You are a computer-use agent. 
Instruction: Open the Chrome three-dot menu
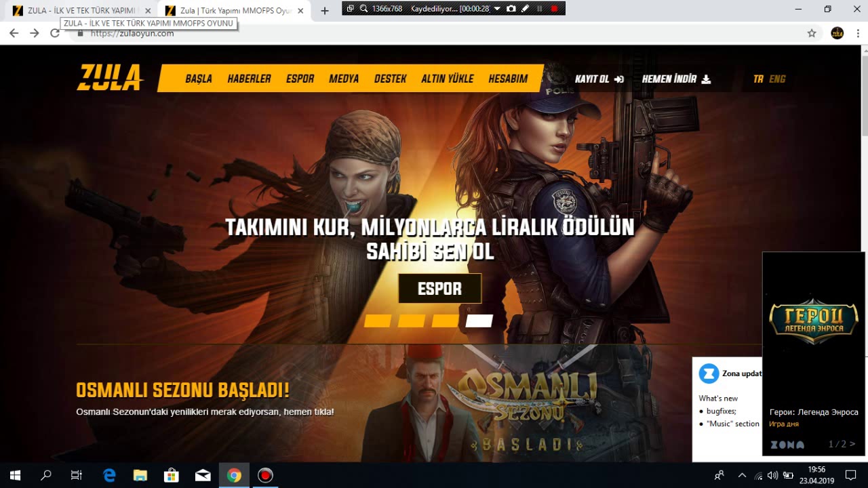pyautogui.click(x=857, y=33)
